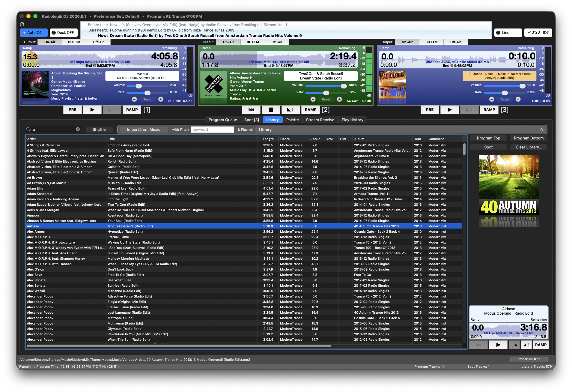Click the clock icon above Auto ON
This screenshot has width=572, height=392.
tap(22, 24)
